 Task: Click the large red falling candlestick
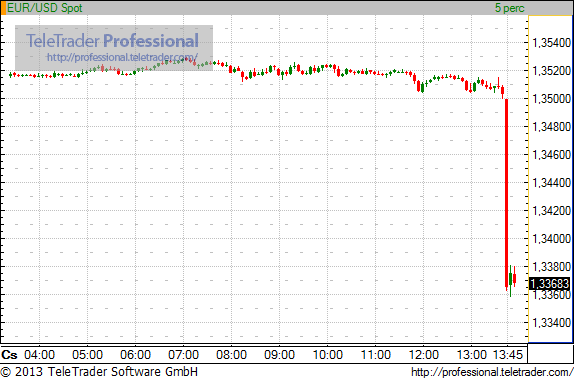[x=507, y=193]
